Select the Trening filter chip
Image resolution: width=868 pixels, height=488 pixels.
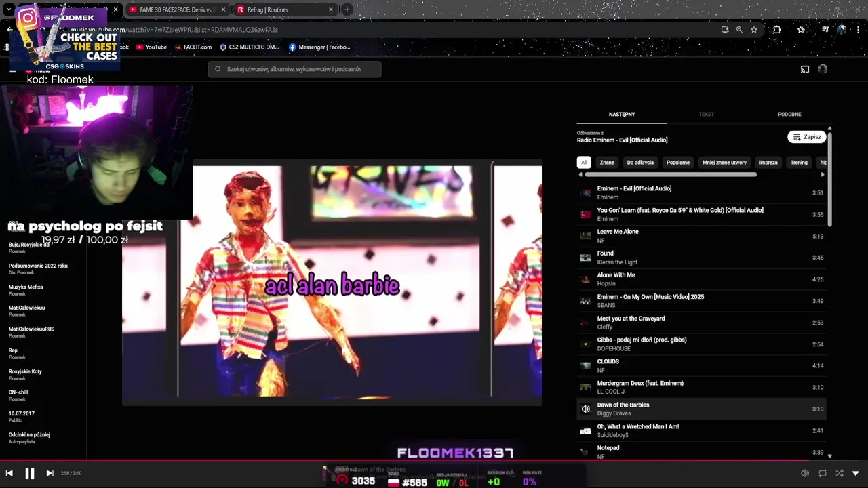click(x=799, y=163)
